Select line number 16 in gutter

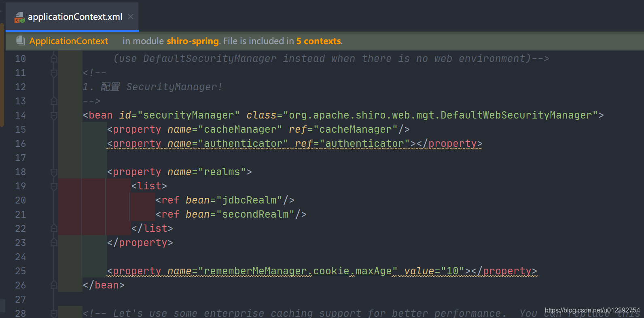pos(21,144)
